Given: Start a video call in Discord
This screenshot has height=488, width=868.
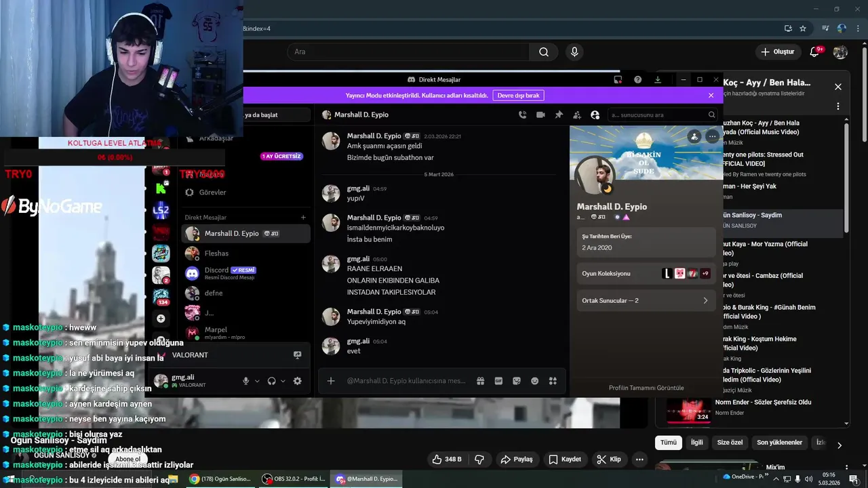Looking at the screenshot, I should tap(540, 115).
